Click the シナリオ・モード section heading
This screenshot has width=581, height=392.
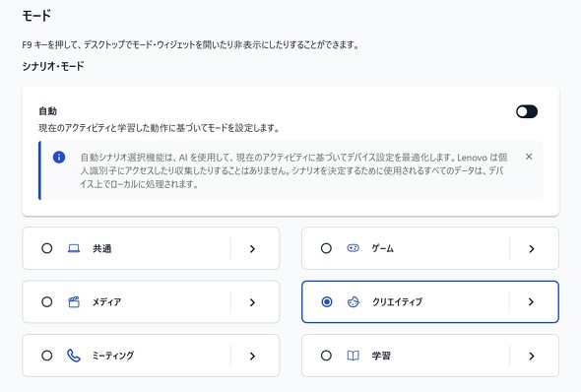tap(53, 66)
